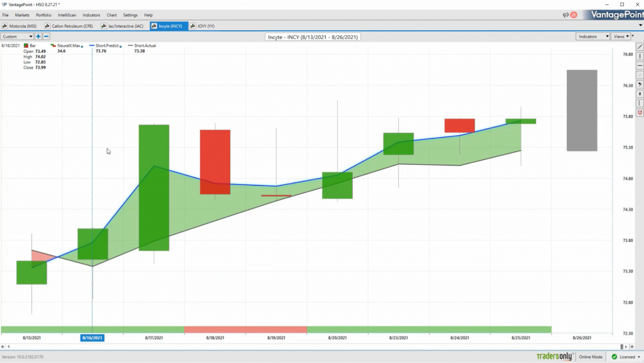Open the Settings menu
This screenshot has width=644, height=363.
coord(130,14)
